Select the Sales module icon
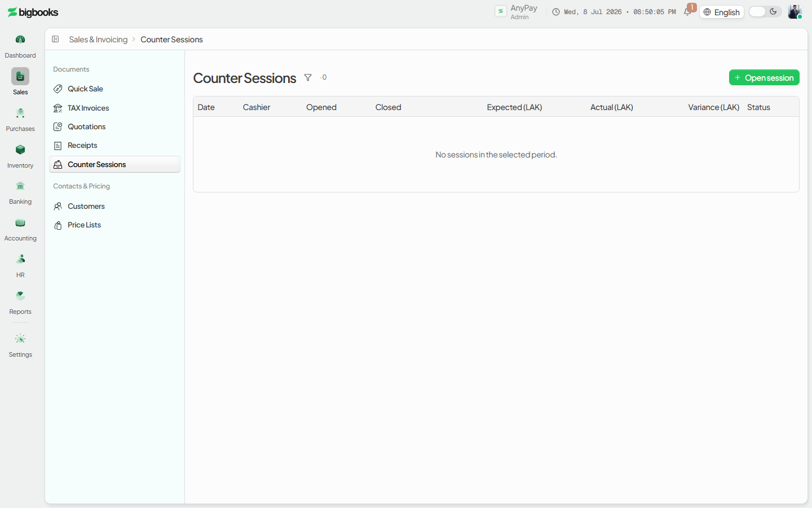Screen dimensions: 812x508 (20, 76)
